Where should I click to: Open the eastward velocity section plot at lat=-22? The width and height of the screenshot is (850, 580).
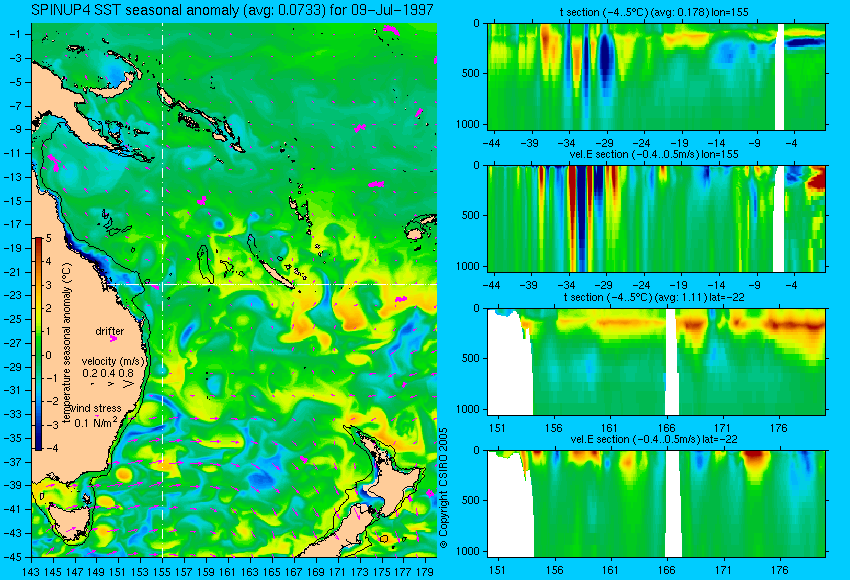[x=657, y=504]
